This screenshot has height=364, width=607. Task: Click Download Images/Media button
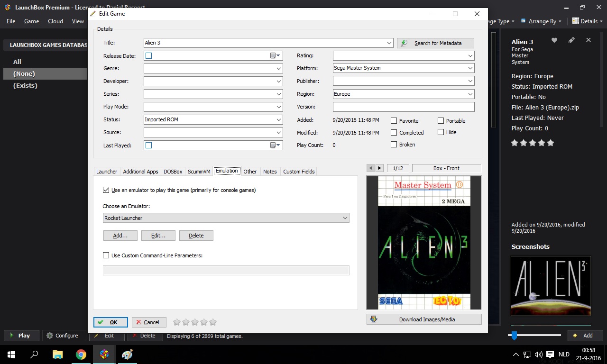click(424, 319)
